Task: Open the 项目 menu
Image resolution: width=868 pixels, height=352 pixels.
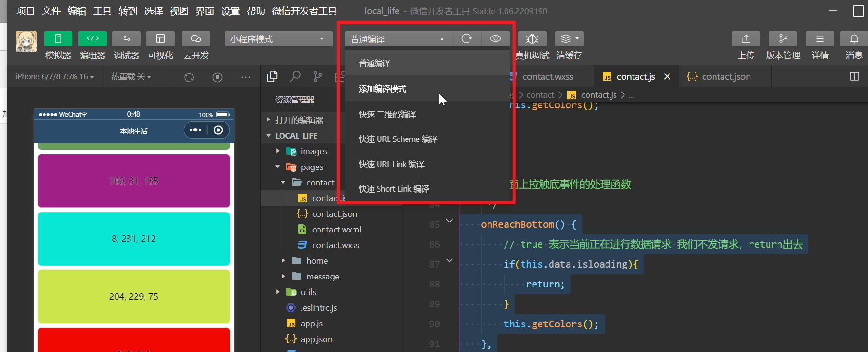Action: pos(26,11)
